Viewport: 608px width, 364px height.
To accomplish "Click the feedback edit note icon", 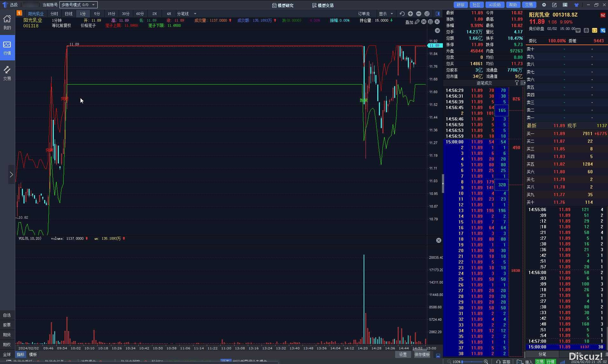I will pyautogui.click(x=554, y=5).
